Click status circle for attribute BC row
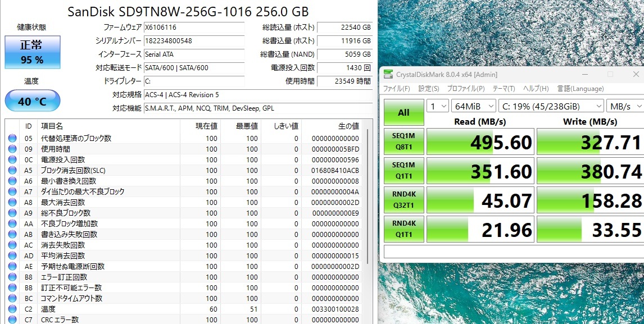Screen dimensions: 644x324 12,299
